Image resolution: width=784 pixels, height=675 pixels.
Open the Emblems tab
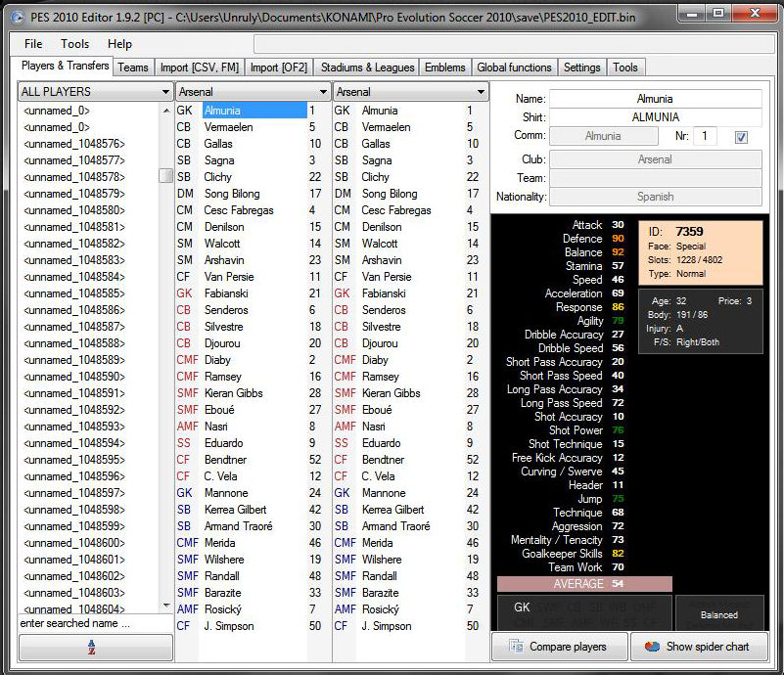(x=444, y=67)
